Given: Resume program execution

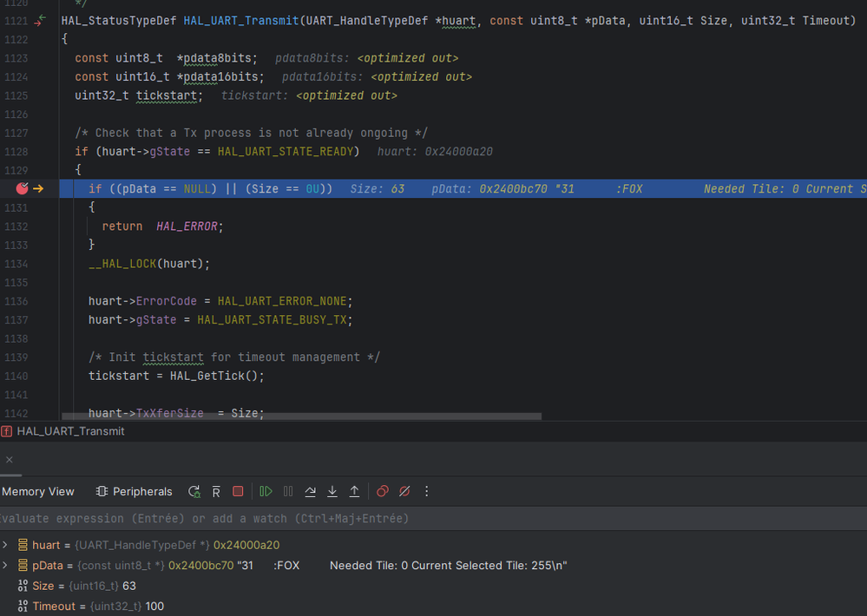Looking at the screenshot, I should click(266, 491).
